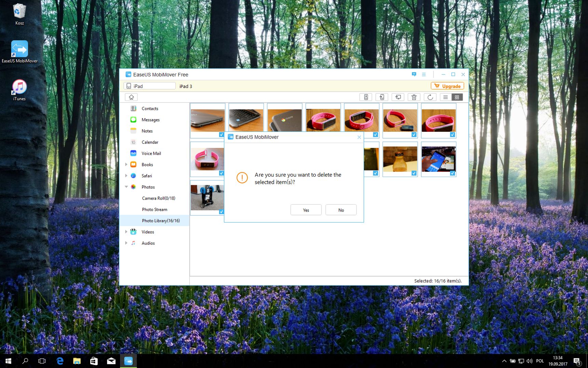The image size is (588, 368).
Task: Select the smartphone in hand thumbnail
Action: coord(439,159)
